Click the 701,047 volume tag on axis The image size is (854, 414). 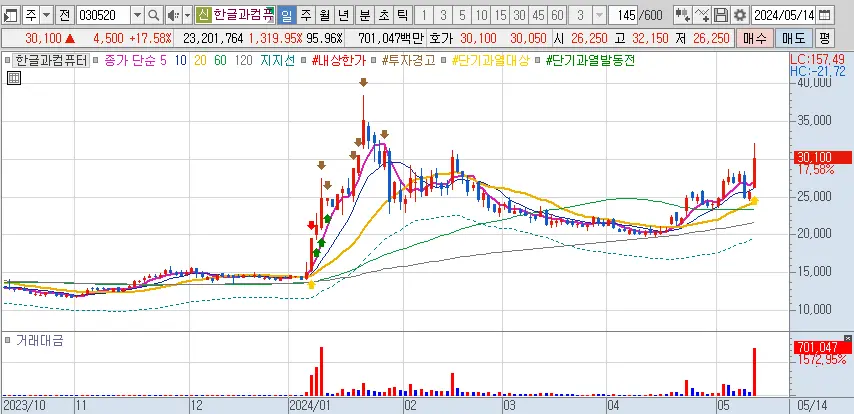pos(822,347)
